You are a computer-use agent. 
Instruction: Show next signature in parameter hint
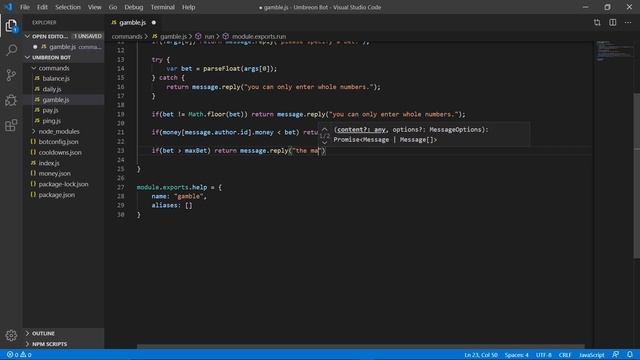click(x=324, y=142)
